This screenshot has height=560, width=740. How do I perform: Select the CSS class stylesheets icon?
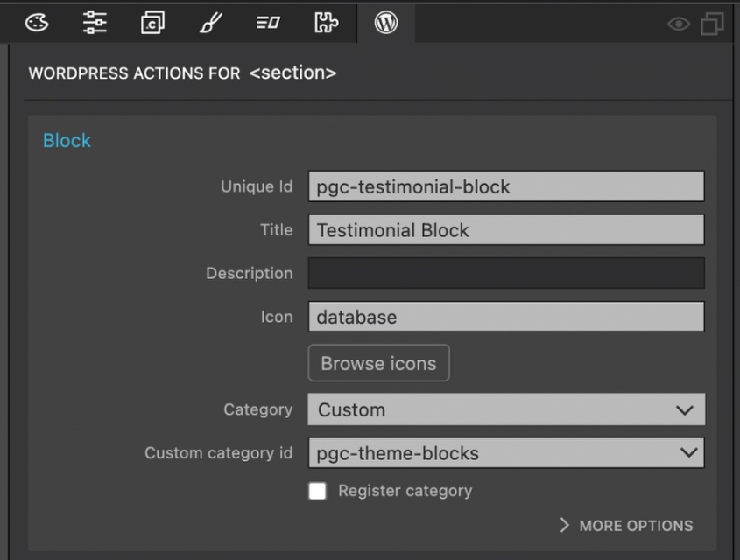(153, 23)
